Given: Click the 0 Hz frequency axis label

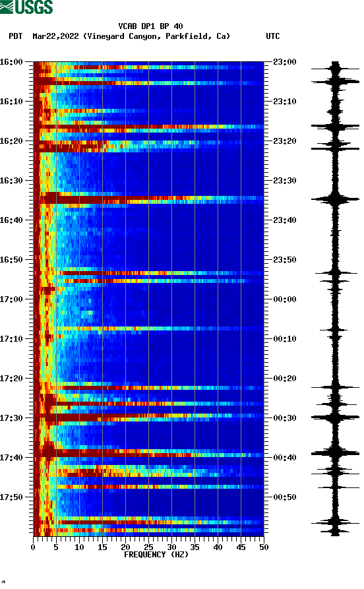Looking at the screenshot, I should [x=33, y=547].
